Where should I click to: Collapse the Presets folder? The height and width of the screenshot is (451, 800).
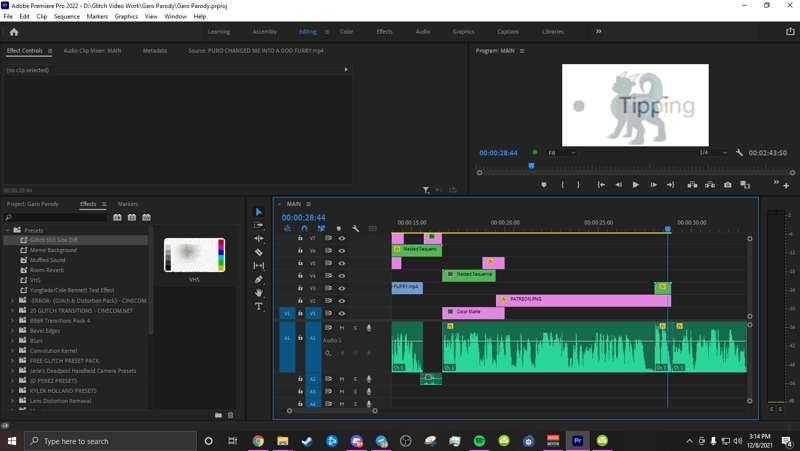[8, 230]
